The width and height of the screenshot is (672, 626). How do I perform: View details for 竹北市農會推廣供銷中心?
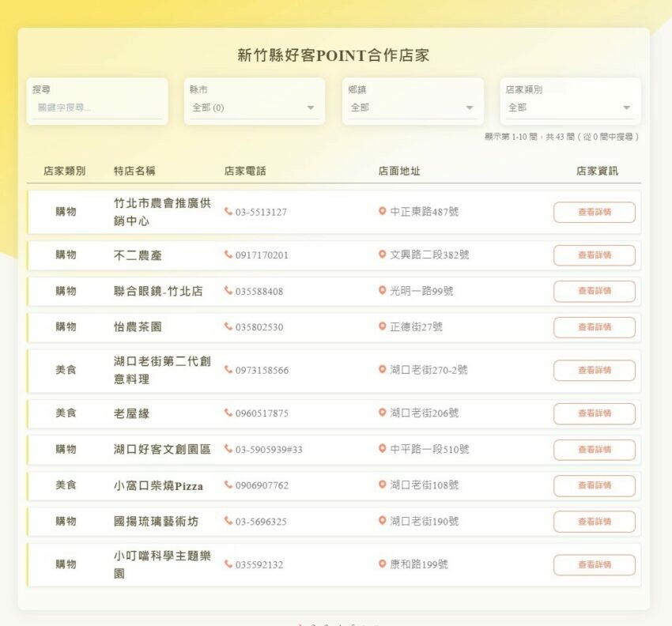tap(594, 212)
